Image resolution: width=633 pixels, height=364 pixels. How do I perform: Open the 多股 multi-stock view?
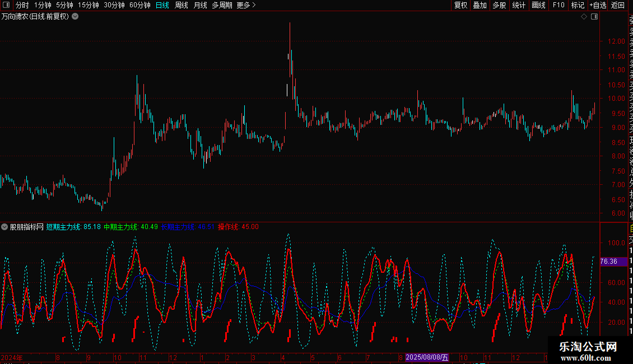tap(499, 5)
